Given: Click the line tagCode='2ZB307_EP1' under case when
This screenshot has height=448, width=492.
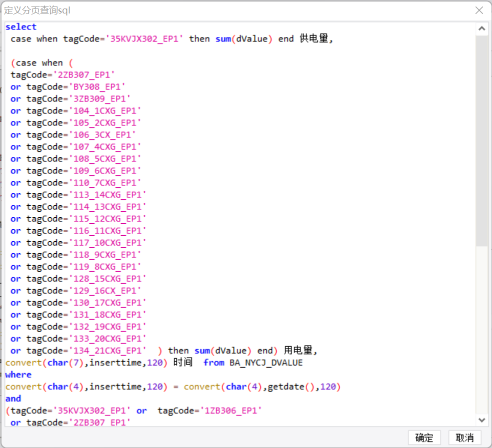Looking at the screenshot, I should click(x=62, y=75).
